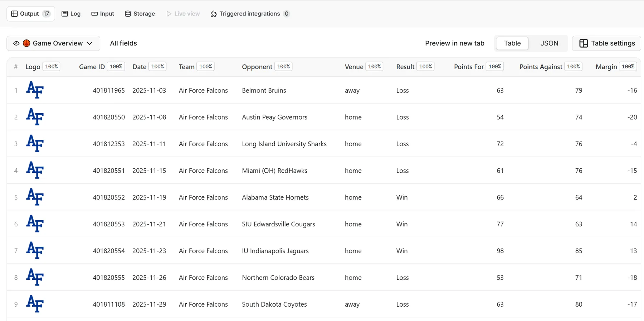Click the Margin column header

(x=606, y=67)
